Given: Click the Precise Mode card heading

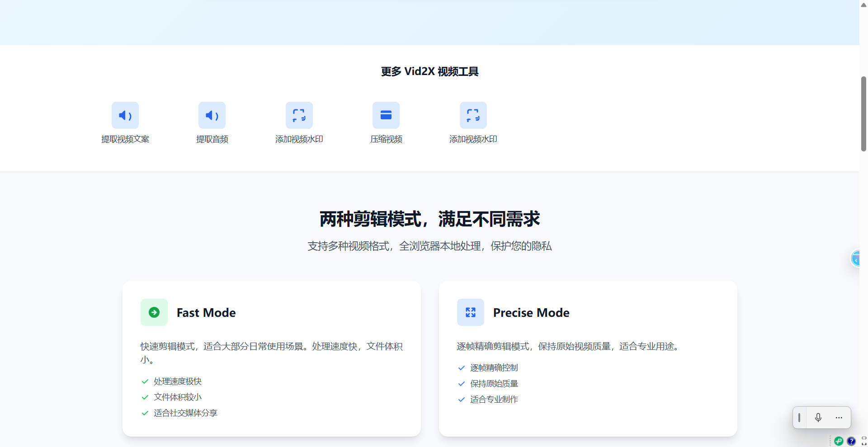Looking at the screenshot, I should [x=531, y=313].
